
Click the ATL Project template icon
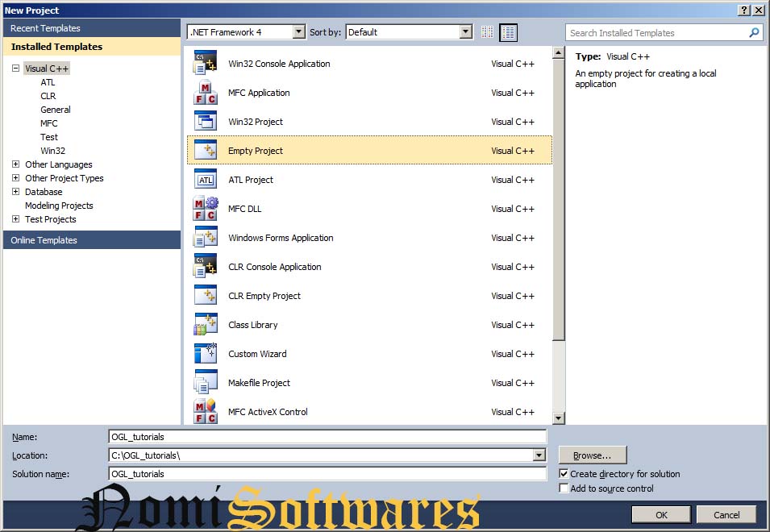coord(206,179)
